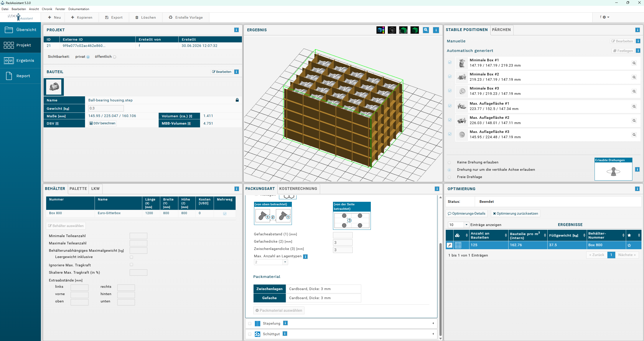Click Erstelle Vorlage button

tap(186, 17)
